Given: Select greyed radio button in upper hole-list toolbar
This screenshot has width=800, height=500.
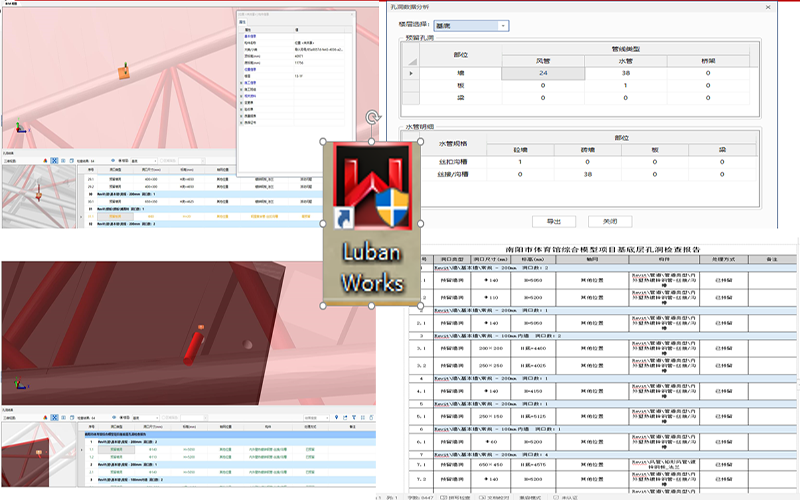Looking at the screenshot, I should [161, 161].
